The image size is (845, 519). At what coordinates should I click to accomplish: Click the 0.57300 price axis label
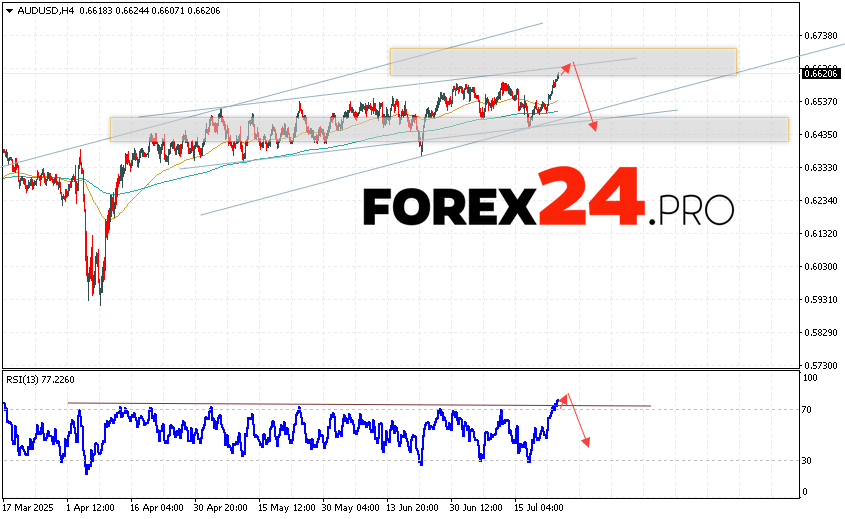tap(821, 366)
